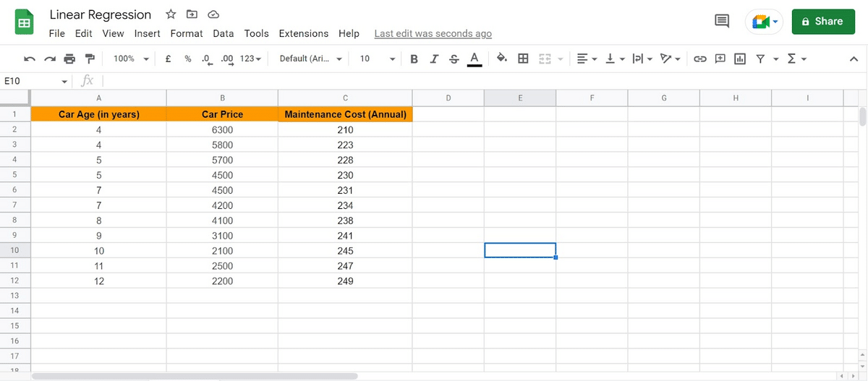Screen dimensions: 868x381
Task: Print the spreadsheet using the printer icon
Action: point(69,59)
